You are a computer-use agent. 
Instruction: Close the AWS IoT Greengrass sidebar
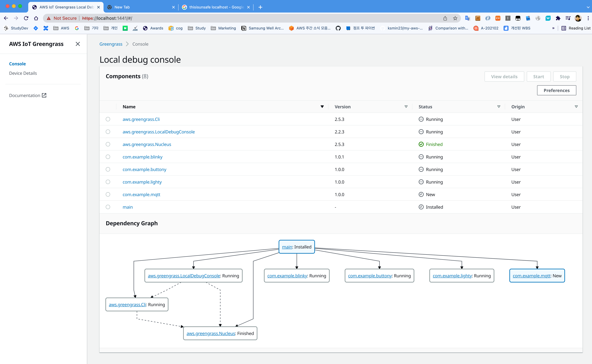click(77, 44)
